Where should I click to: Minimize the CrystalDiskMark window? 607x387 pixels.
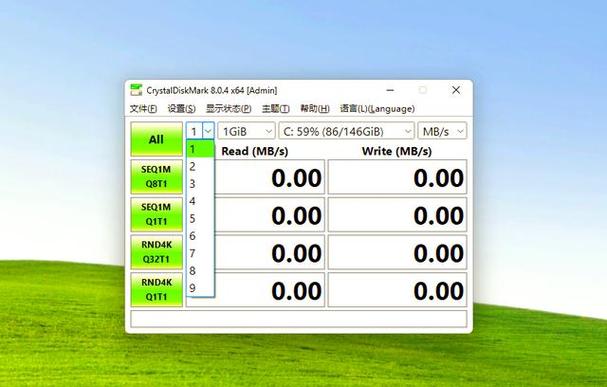click(390, 90)
